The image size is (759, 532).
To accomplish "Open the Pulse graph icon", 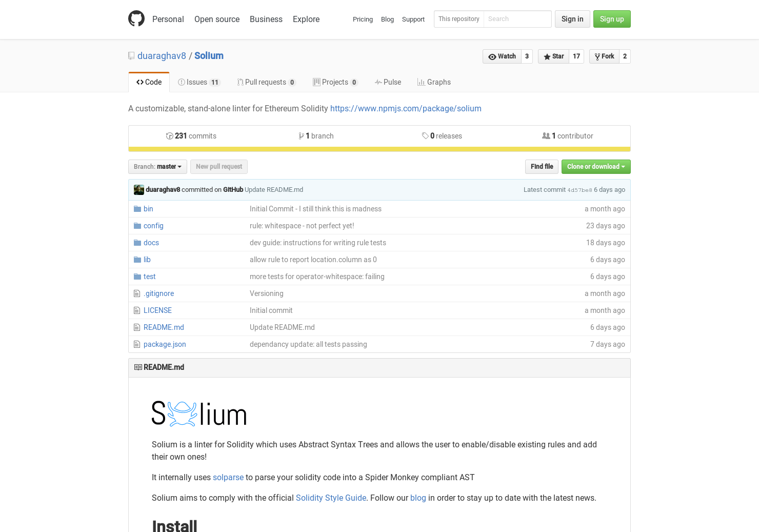I will pos(377,82).
